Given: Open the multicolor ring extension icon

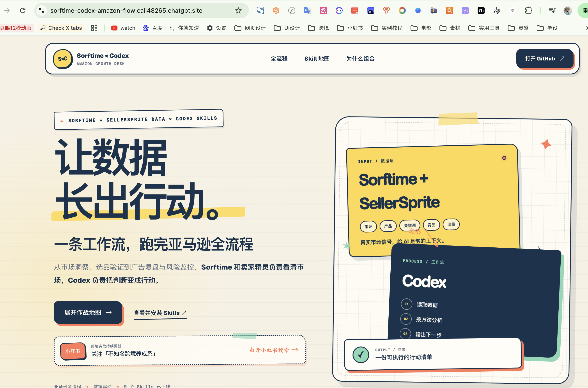Looking at the screenshot, I should coord(402,10).
